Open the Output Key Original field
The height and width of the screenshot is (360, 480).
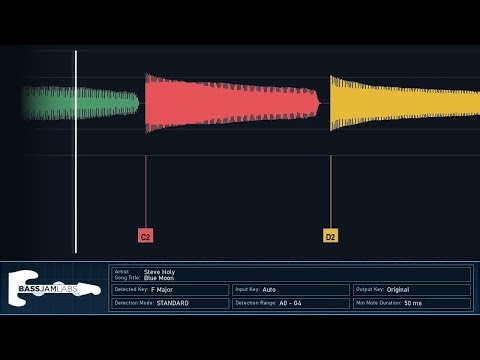click(x=412, y=290)
